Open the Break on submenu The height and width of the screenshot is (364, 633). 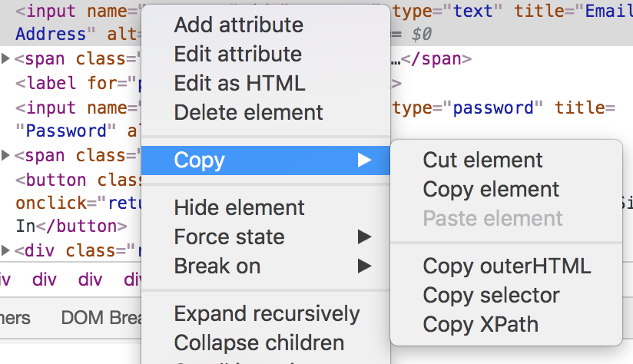point(265,266)
